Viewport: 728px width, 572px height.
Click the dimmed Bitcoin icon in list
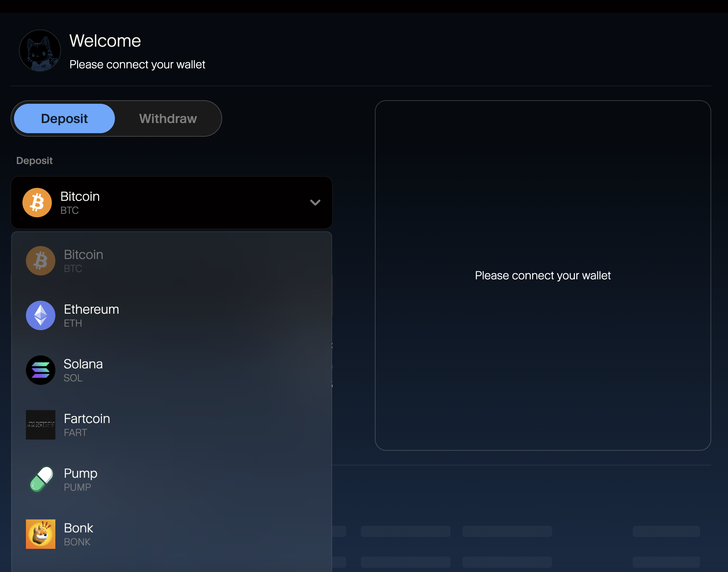pyautogui.click(x=41, y=261)
